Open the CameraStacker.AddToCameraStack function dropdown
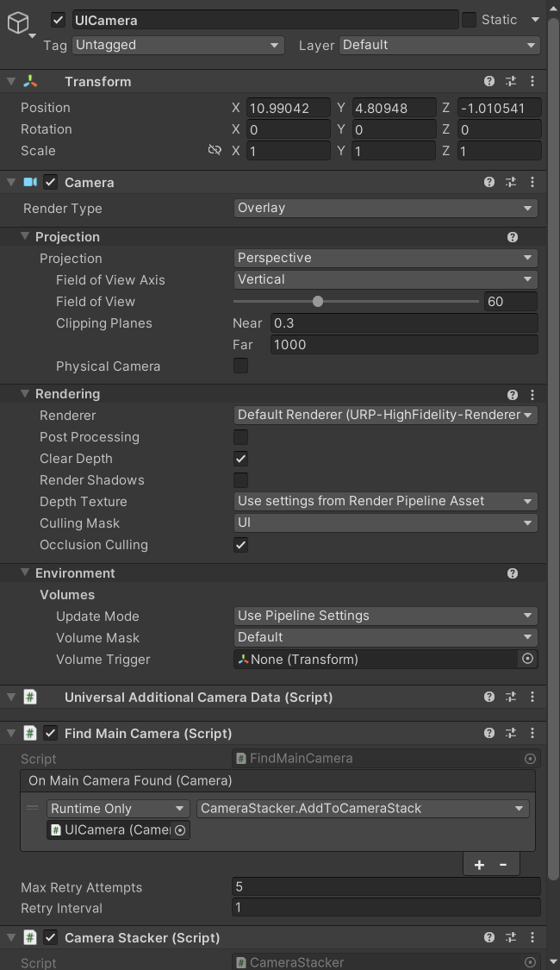 tap(363, 809)
